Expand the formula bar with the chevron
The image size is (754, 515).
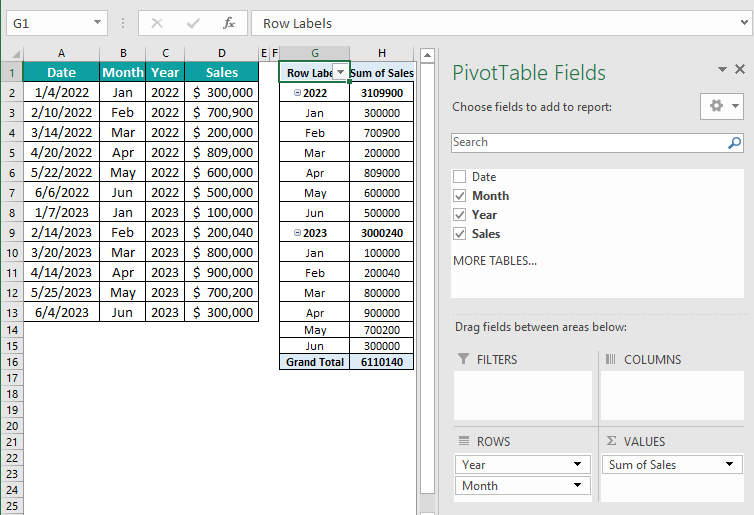745,23
